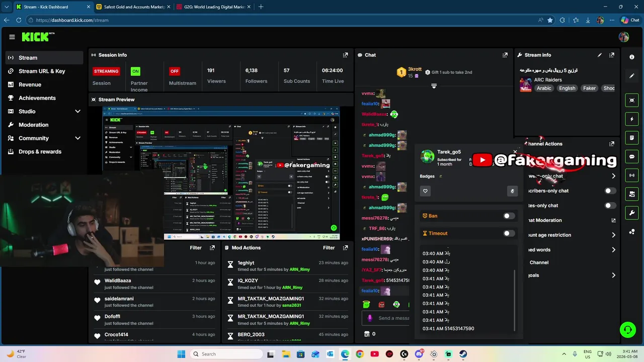Open Stream in left navigation
The image size is (644, 362).
pyautogui.click(x=44, y=58)
